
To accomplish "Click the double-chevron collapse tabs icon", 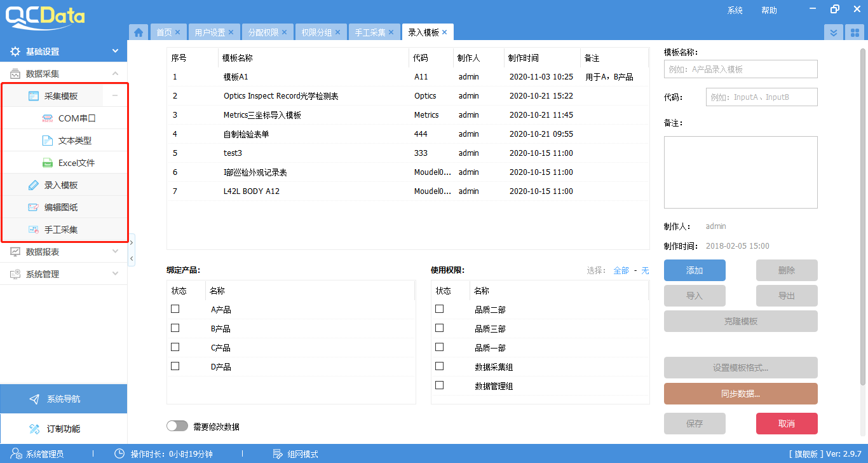I will 833,32.
